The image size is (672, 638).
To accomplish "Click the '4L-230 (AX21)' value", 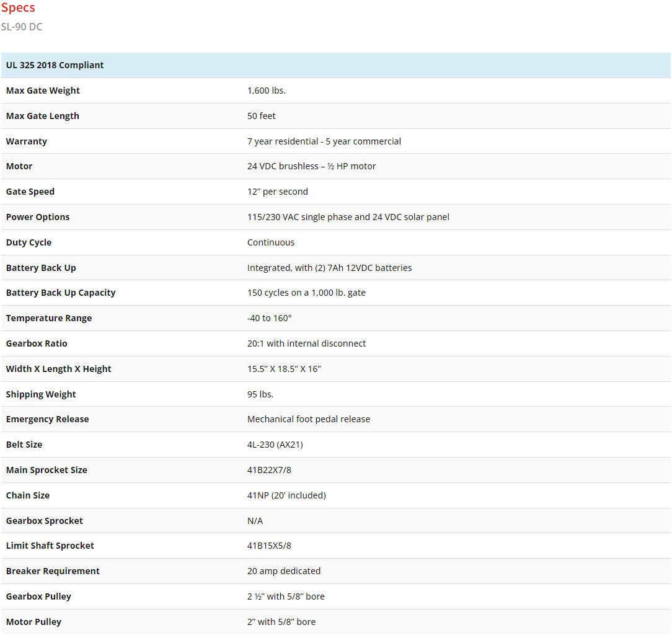I will coord(275,445).
